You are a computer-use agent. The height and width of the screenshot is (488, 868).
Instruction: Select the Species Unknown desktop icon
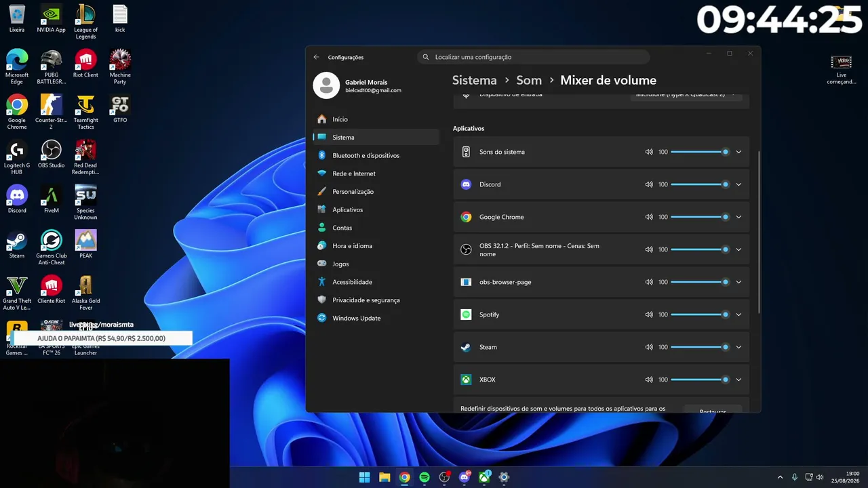[x=85, y=203]
